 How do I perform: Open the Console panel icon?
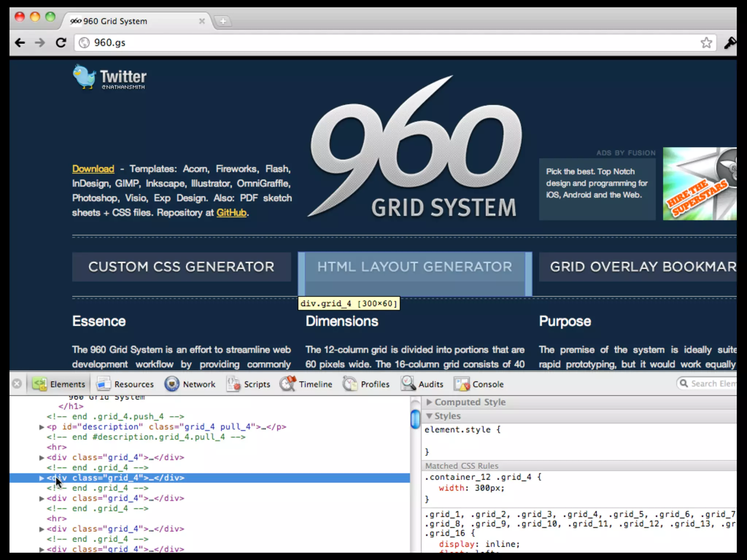(462, 384)
